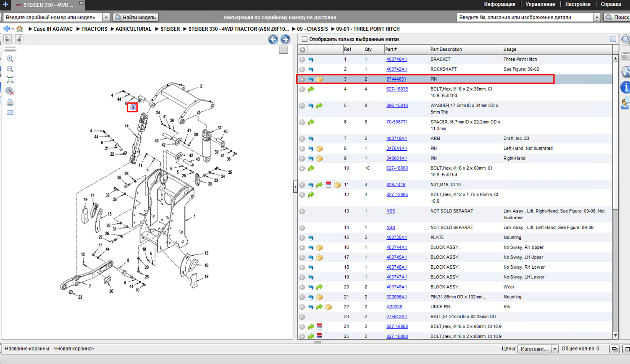Open part number link 403740A1
The width and height of the screenshot is (630, 364).
(x=396, y=60)
